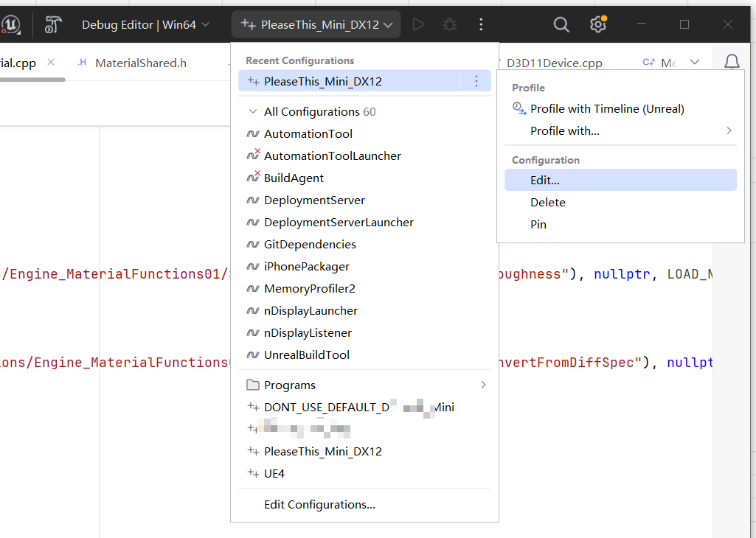Click kebab icon on recent PleaseThis_Mini_DX12 row
The width and height of the screenshot is (756, 538).
476,81
